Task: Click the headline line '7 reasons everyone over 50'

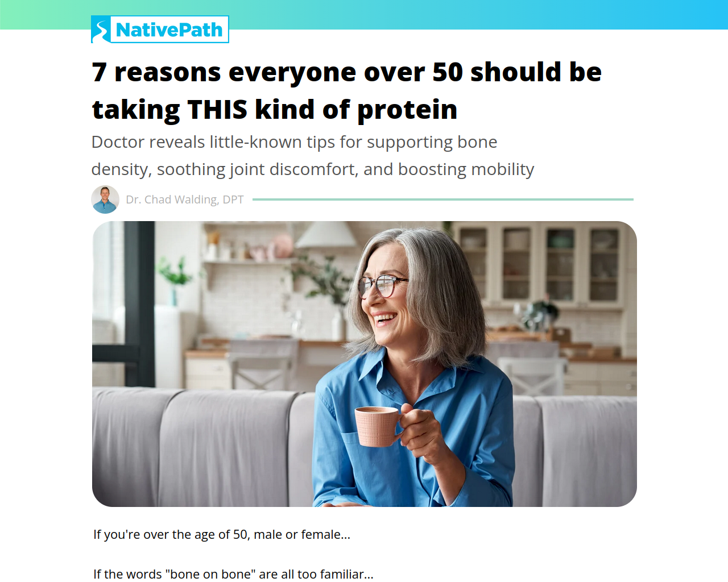Action: tap(347, 72)
